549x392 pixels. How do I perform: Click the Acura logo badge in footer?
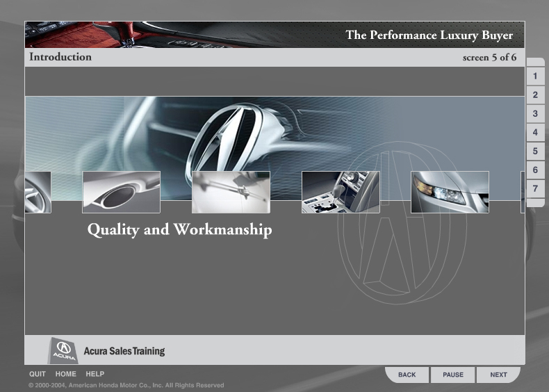[x=63, y=350]
